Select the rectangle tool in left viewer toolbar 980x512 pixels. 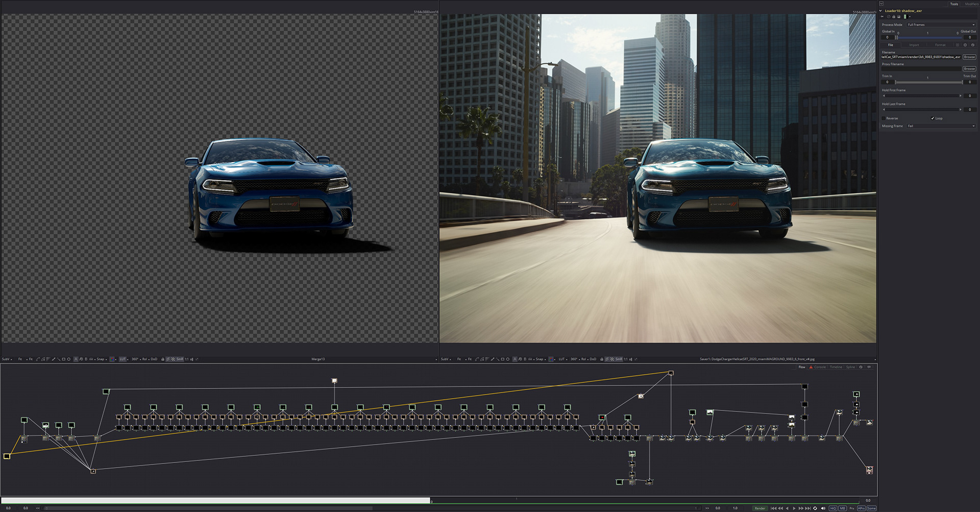tap(64, 359)
